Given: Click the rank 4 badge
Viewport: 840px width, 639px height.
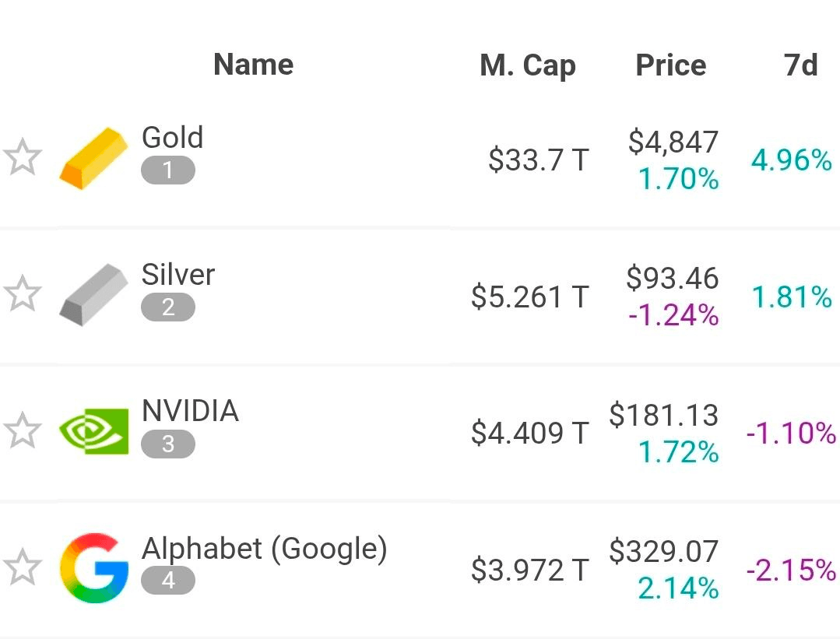Looking at the screenshot, I should [x=168, y=581].
